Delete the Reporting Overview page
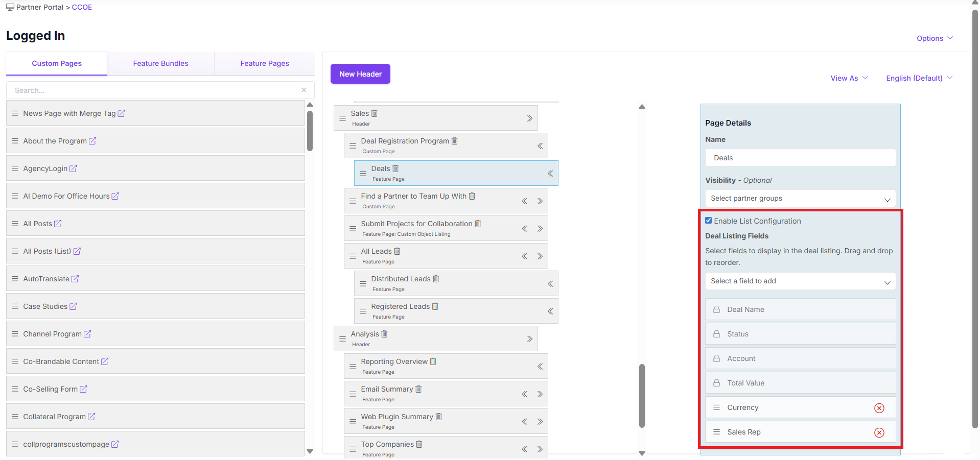The width and height of the screenshot is (980, 460). [433, 361]
